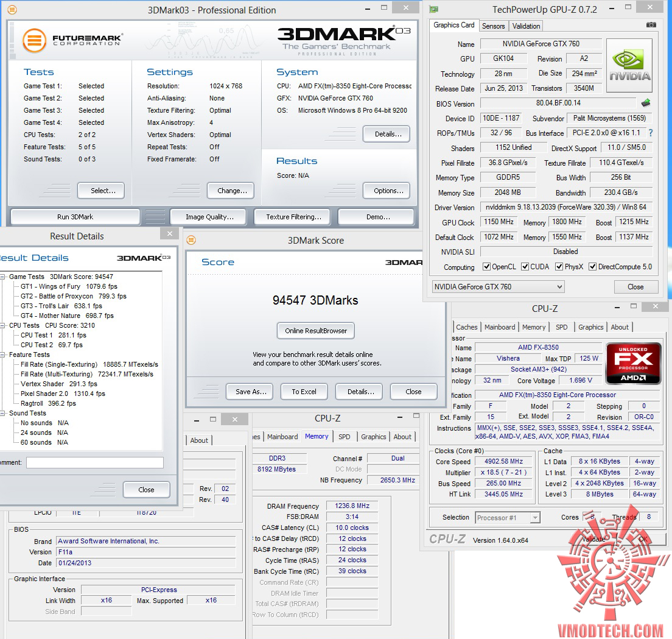Click the CPU-Z core speed value 4902.58 MHz

point(503,462)
